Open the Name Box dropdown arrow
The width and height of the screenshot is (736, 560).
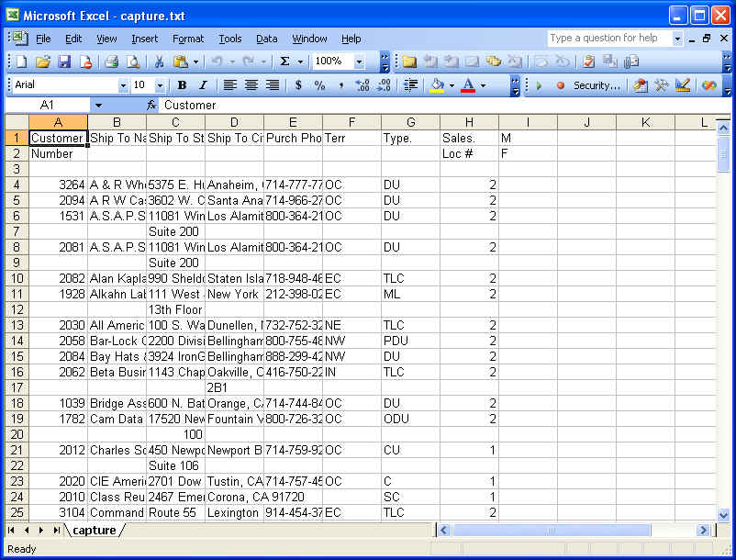pyautogui.click(x=98, y=106)
